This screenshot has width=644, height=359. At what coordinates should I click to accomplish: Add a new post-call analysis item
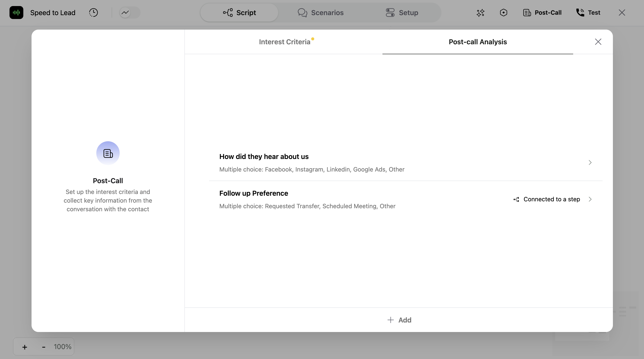pos(399,320)
